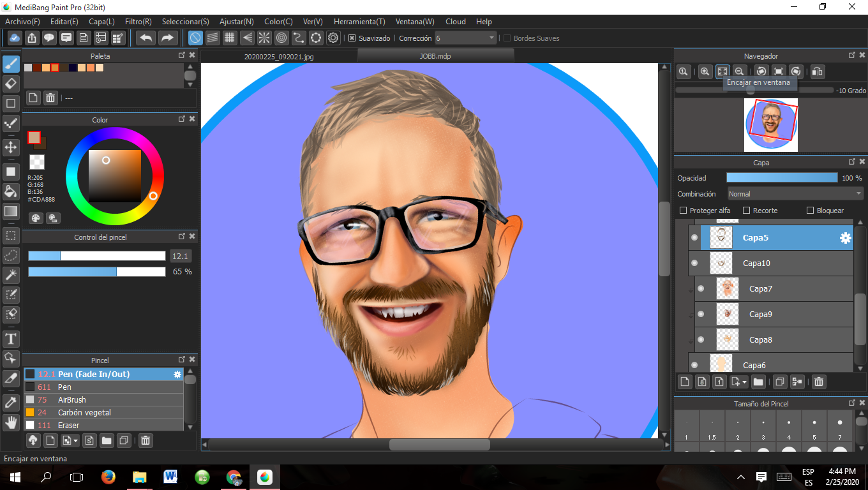The image size is (868, 490).
Task: Enable the radial snap guide
Action: [x=264, y=38]
